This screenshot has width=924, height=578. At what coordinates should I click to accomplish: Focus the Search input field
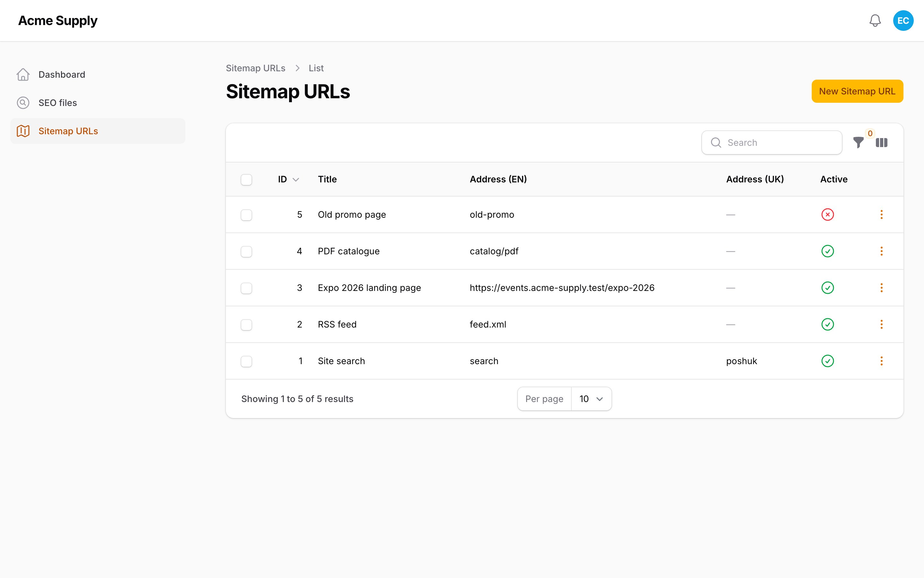tap(772, 143)
